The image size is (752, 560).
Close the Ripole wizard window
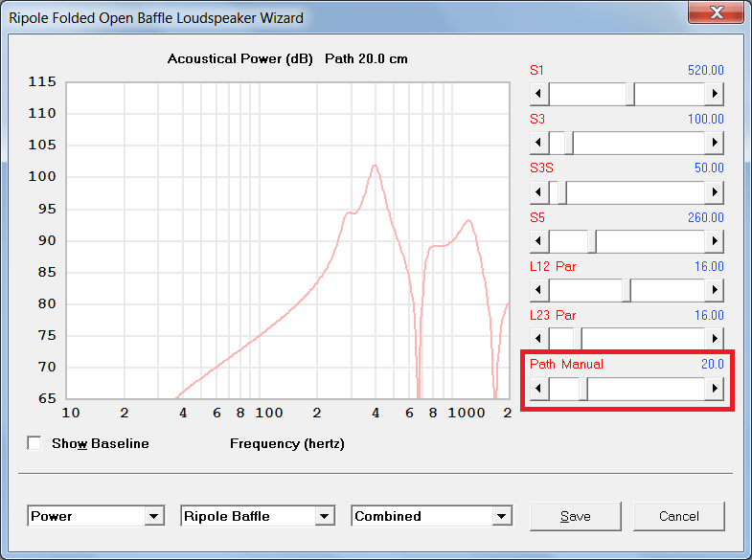coord(717,12)
